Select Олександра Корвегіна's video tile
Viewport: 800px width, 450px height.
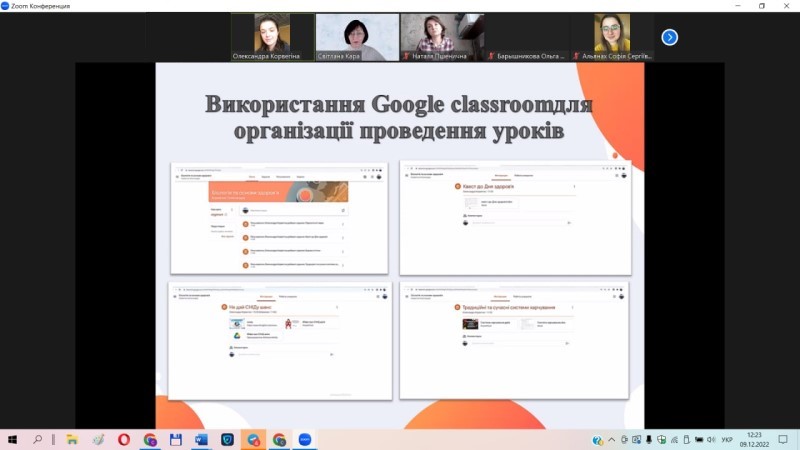pyautogui.click(x=272, y=37)
